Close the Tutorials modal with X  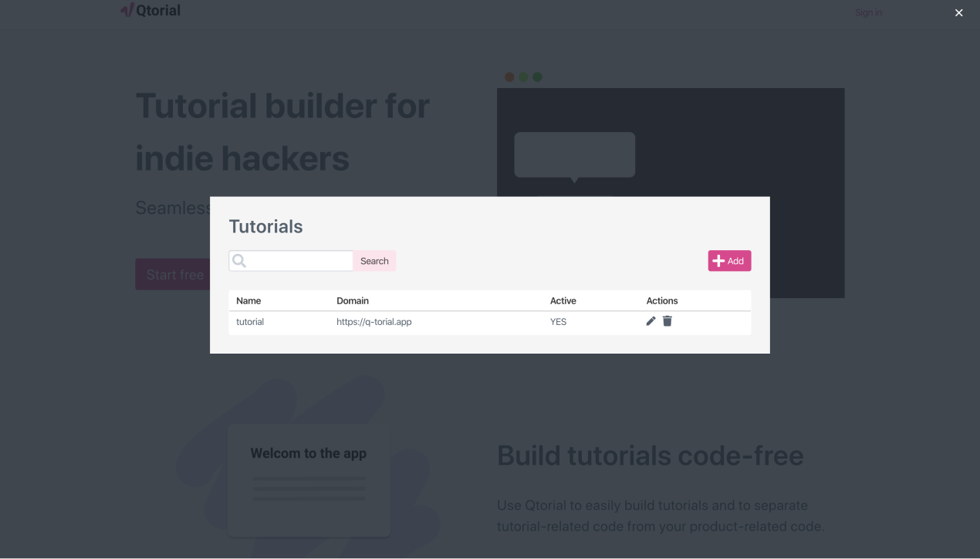tap(958, 13)
